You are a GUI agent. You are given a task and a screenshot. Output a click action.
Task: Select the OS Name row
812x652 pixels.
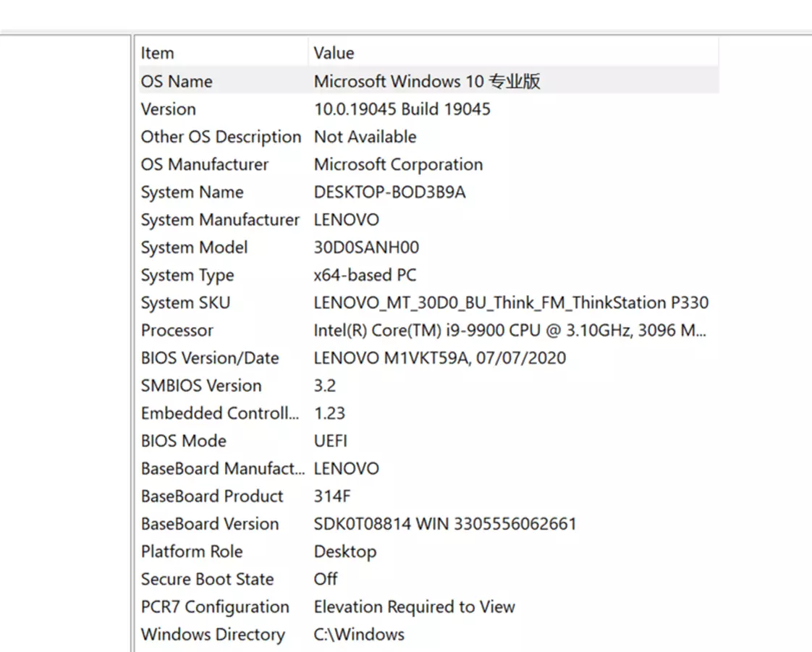tap(177, 81)
